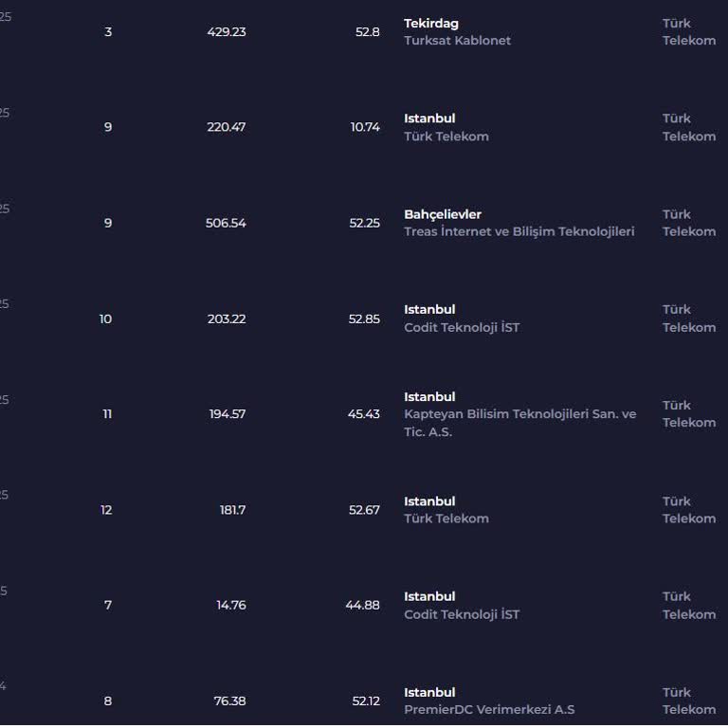The width and height of the screenshot is (728, 728).
Task: Select the 44.88 upload speed cell
Action: 362,605
